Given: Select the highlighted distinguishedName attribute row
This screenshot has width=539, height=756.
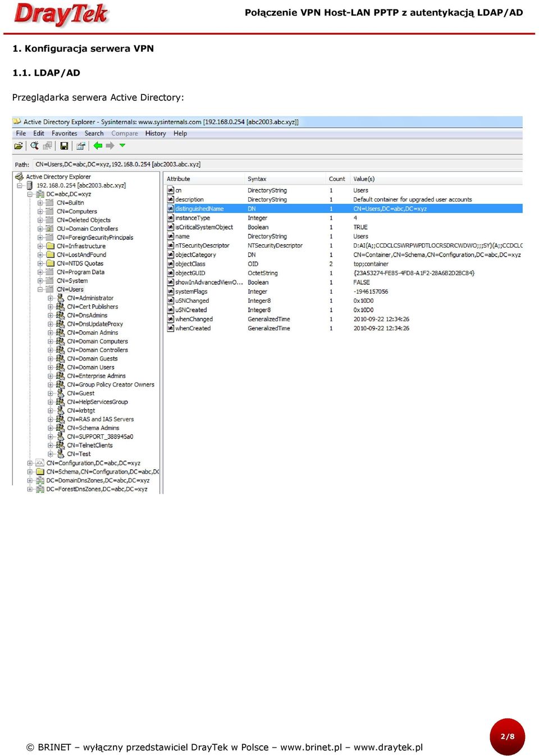Looking at the screenshot, I should (x=344, y=209).
